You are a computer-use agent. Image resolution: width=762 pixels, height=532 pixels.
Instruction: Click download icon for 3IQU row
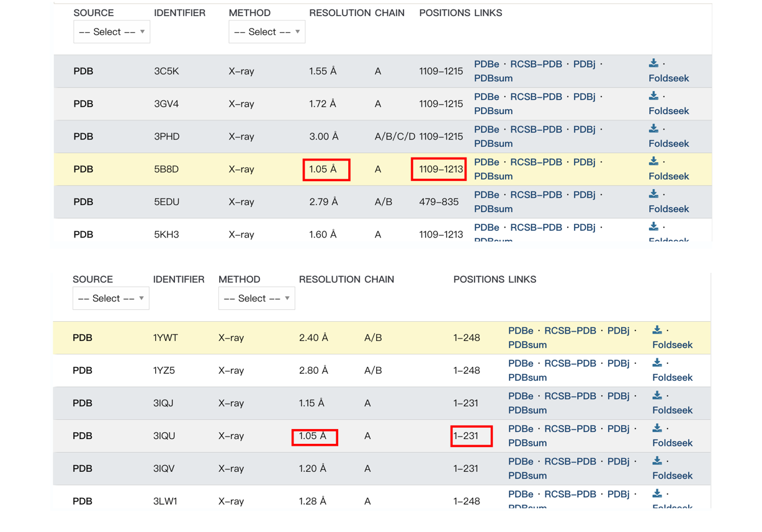pos(657,428)
